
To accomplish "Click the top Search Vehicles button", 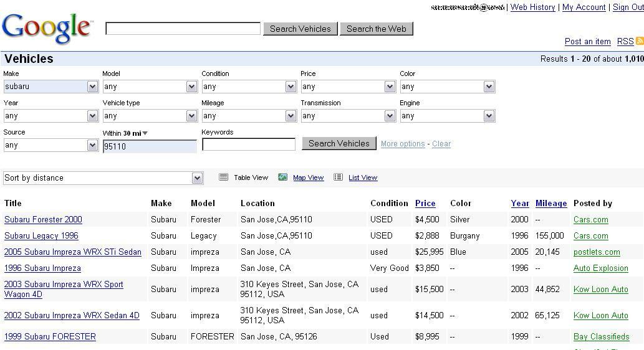I will [300, 29].
